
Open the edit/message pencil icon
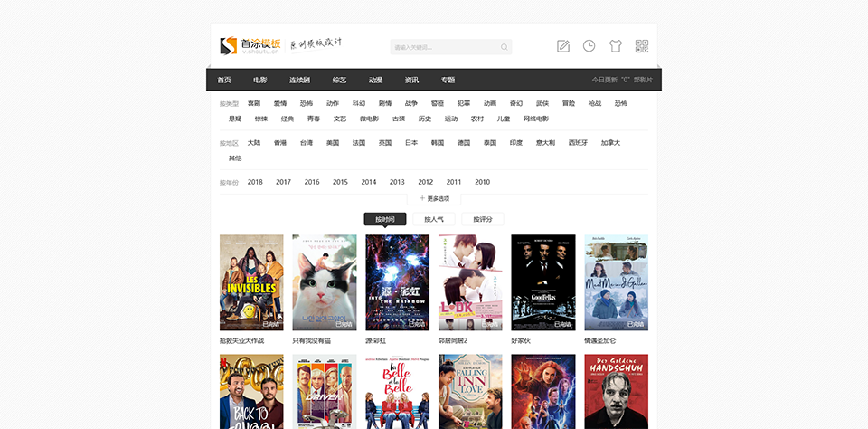(563, 46)
